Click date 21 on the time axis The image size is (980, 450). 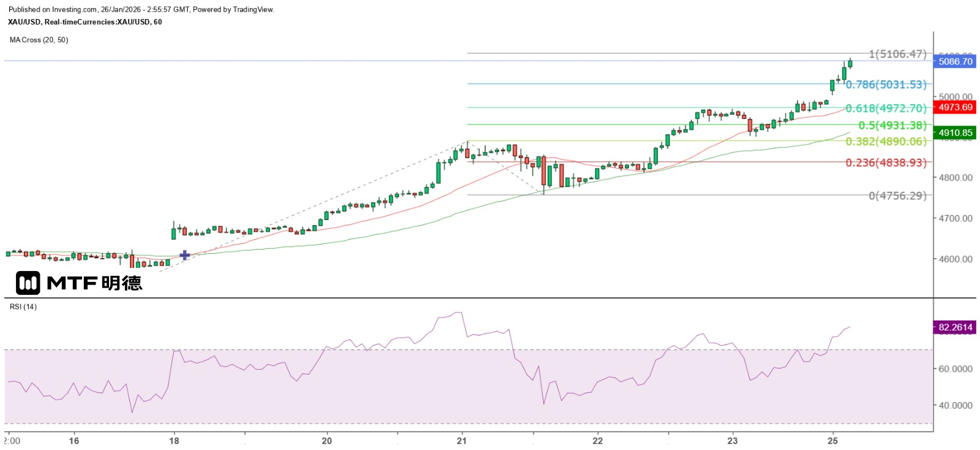click(462, 441)
